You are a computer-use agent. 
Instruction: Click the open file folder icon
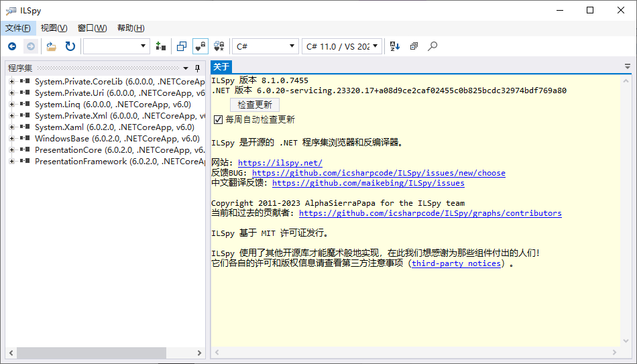(x=51, y=46)
